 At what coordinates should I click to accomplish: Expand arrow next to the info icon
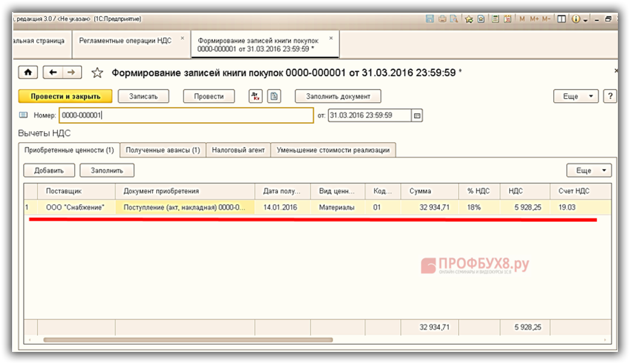(x=585, y=20)
